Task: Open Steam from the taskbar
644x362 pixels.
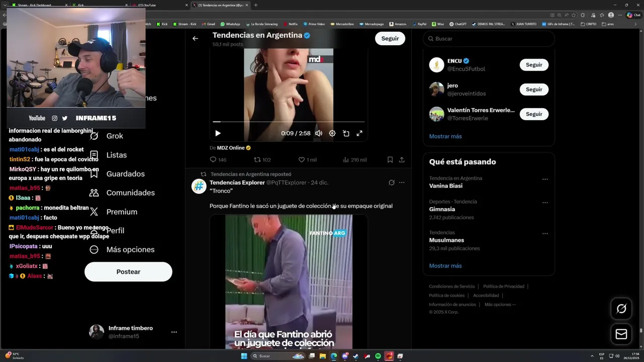Action: tap(356, 356)
